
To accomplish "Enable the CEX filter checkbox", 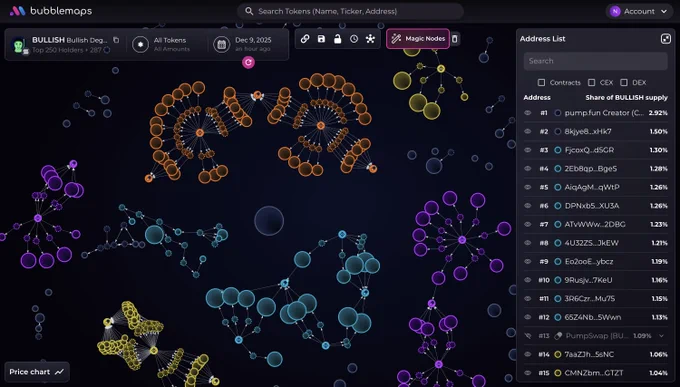I will [592, 82].
